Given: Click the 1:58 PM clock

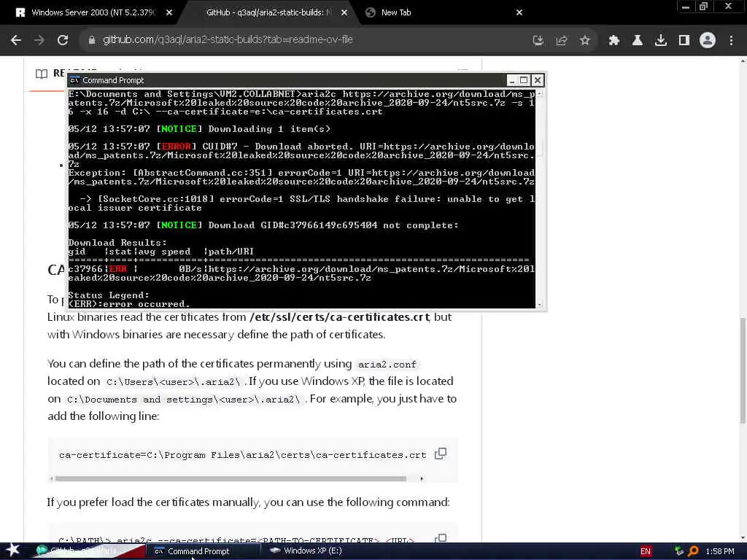Looking at the screenshot, I should [x=720, y=551].
